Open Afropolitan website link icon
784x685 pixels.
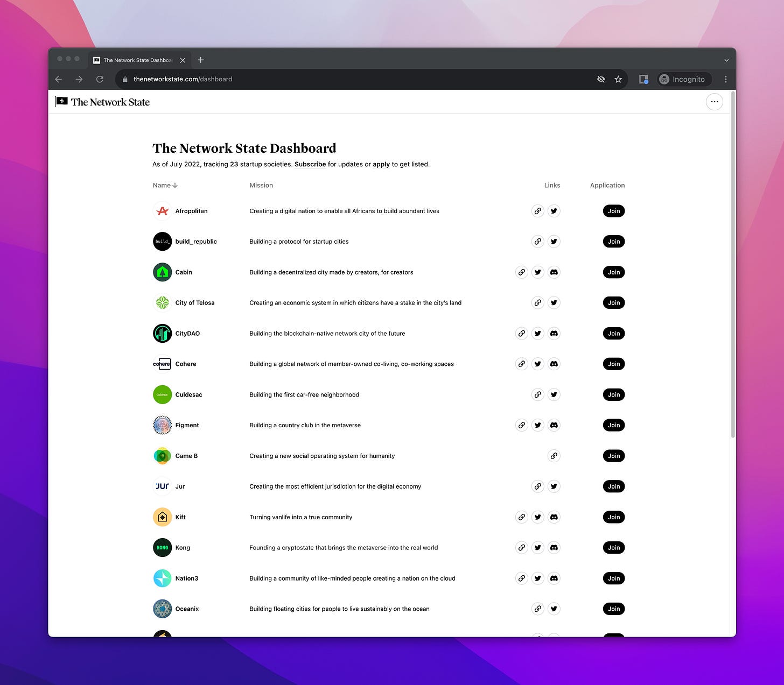click(537, 211)
